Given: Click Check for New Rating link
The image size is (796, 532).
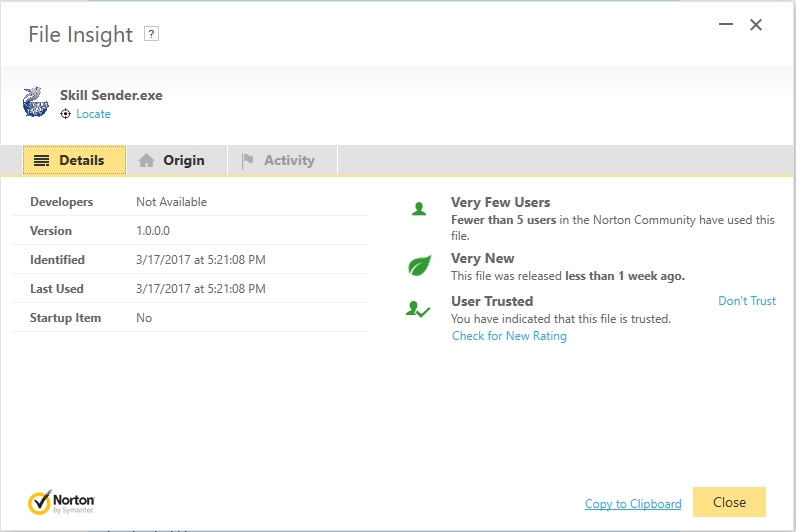Looking at the screenshot, I should click(x=509, y=336).
